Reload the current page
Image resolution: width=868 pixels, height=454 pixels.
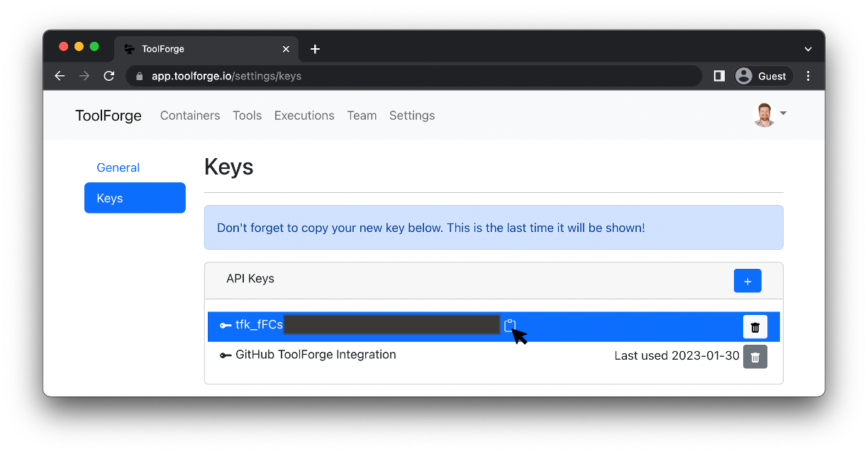tap(109, 76)
